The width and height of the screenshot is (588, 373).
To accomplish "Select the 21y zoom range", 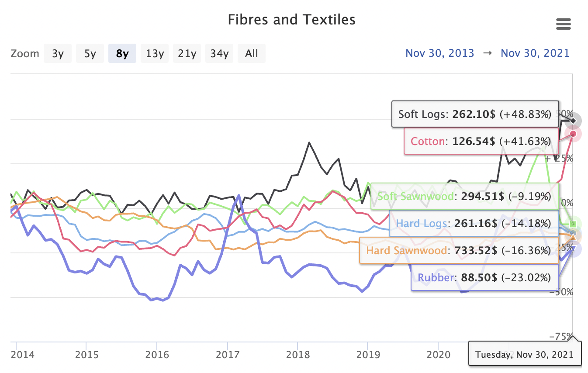I will (x=187, y=54).
